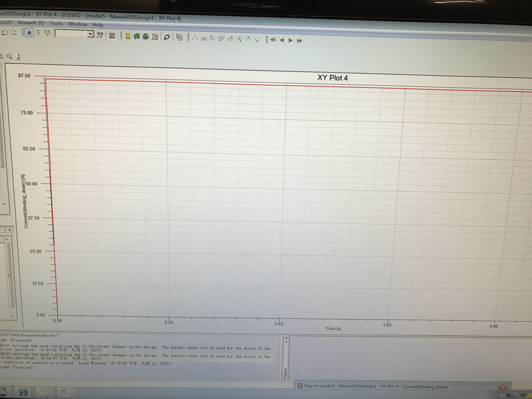Click the 25.00 y-axis tick label
Screen dimensions: 532x399
click(35, 251)
